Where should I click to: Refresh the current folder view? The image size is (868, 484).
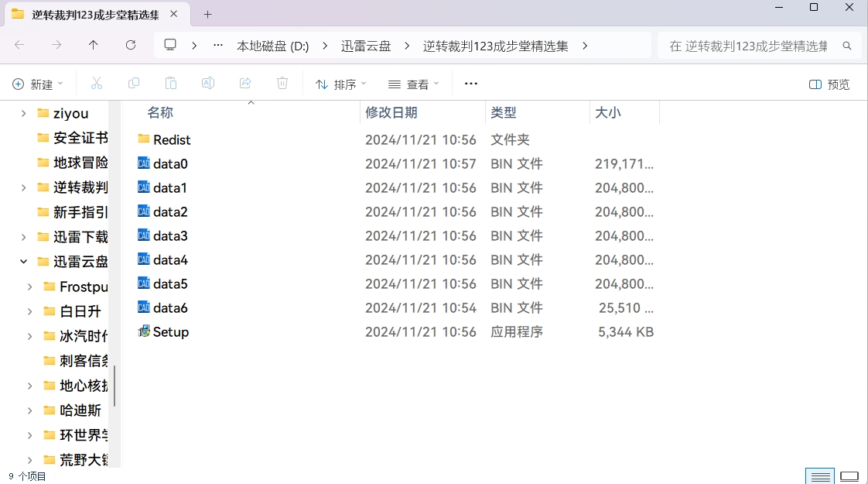click(131, 46)
